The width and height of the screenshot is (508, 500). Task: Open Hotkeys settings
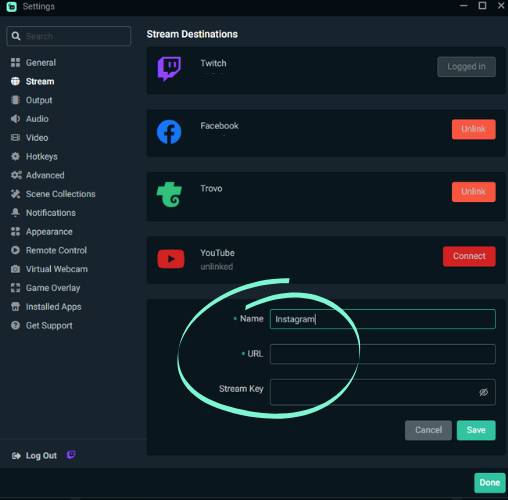coord(42,156)
